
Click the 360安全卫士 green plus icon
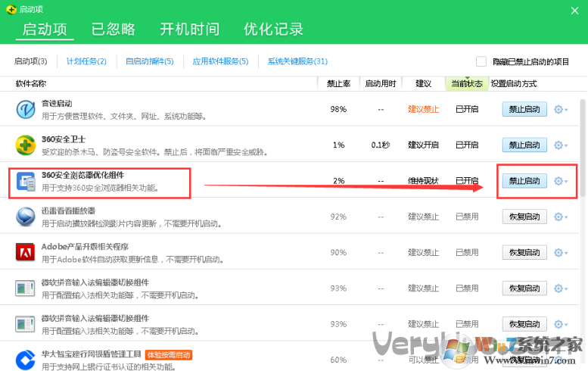pos(26,145)
